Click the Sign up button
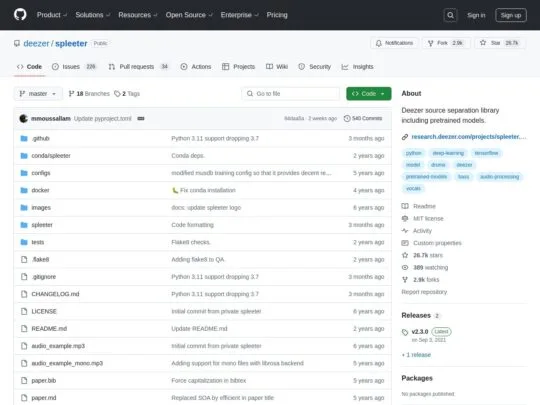The height and width of the screenshot is (405, 540). pos(511,15)
